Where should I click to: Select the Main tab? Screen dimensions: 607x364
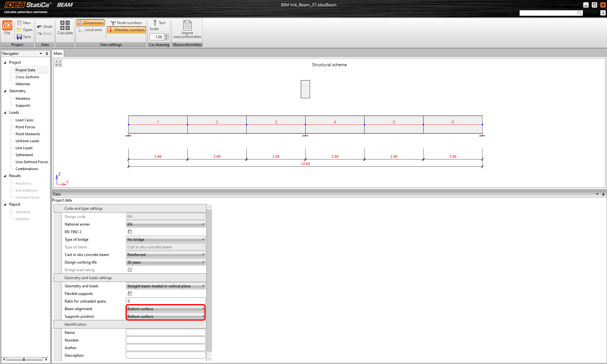58,54
